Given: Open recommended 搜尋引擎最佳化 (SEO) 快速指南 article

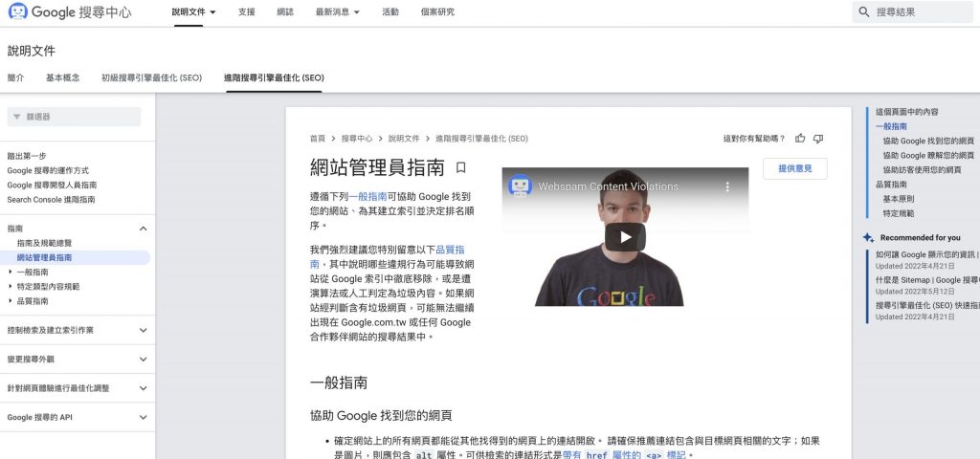Looking at the screenshot, I should click(x=927, y=306).
